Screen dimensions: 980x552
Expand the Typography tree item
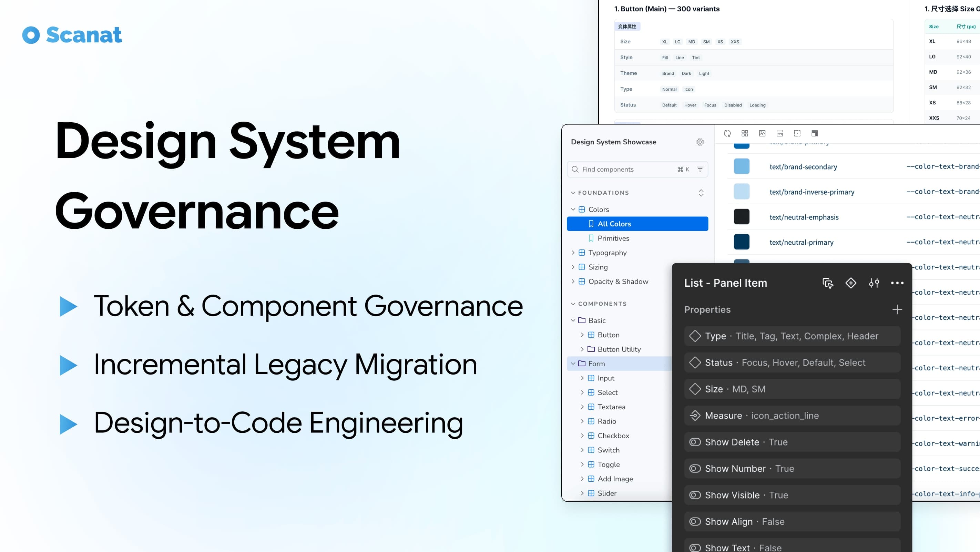pyautogui.click(x=573, y=253)
